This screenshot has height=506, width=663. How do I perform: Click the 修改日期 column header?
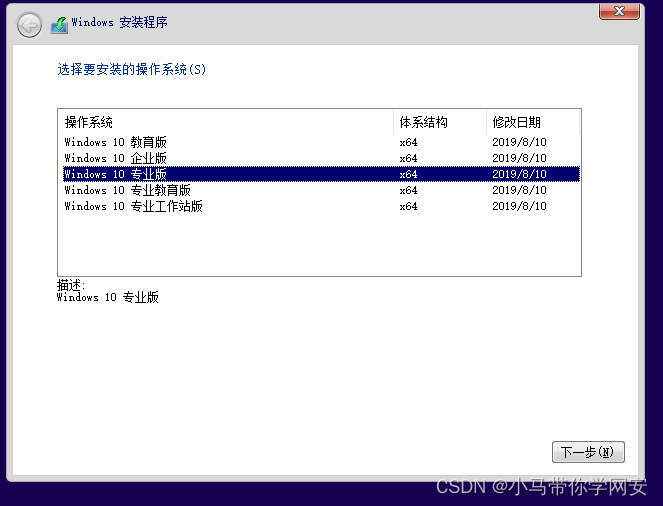tap(533, 123)
